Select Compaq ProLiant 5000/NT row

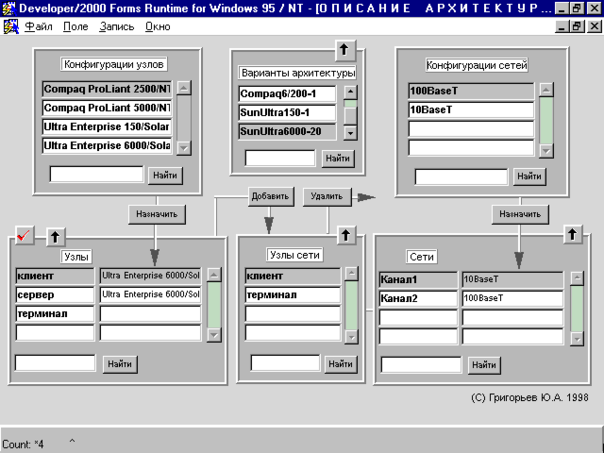pyautogui.click(x=107, y=108)
